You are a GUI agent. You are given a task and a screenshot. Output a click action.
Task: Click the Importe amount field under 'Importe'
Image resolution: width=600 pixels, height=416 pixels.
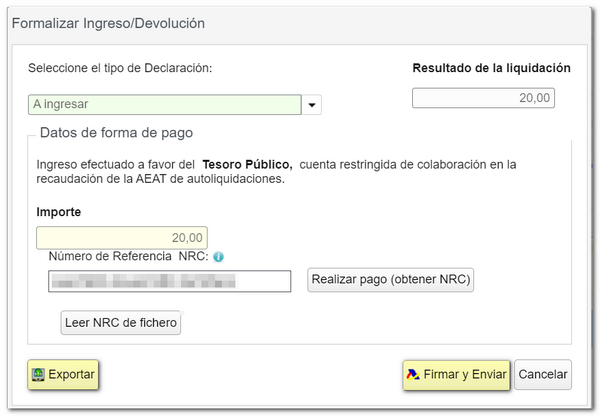121,238
